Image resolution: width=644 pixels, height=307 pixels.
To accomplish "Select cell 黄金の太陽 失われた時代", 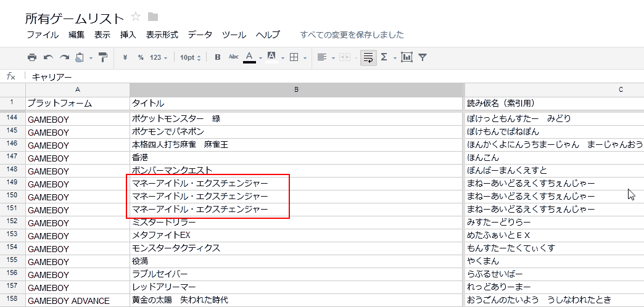I will pyautogui.click(x=297, y=300).
